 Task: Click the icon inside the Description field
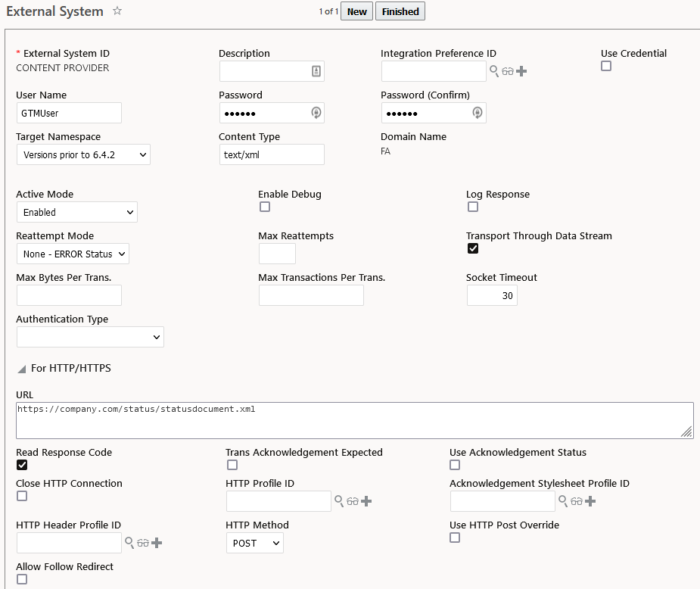click(x=316, y=71)
